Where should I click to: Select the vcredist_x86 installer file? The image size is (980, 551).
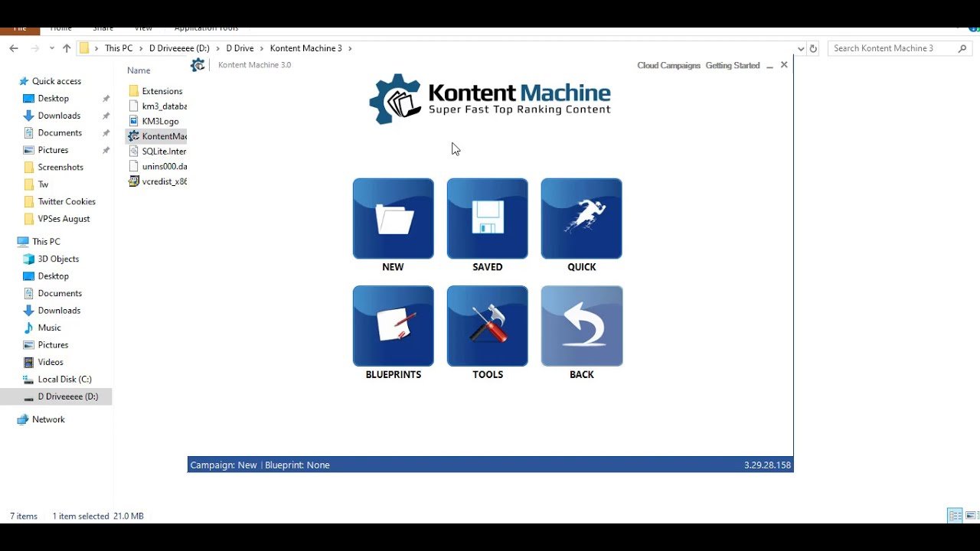coord(157,181)
